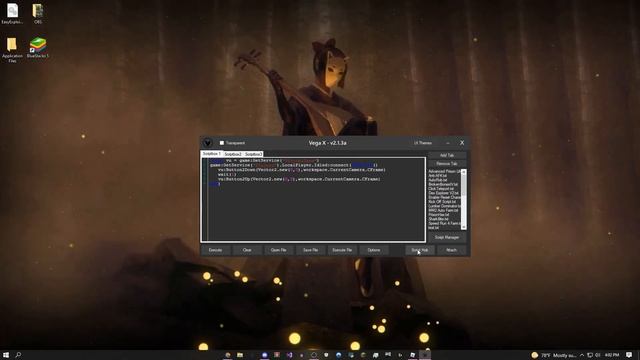Switch to the Scriptbox2 tab
Image resolution: width=640 pixels, height=360 pixels.
(x=233, y=154)
